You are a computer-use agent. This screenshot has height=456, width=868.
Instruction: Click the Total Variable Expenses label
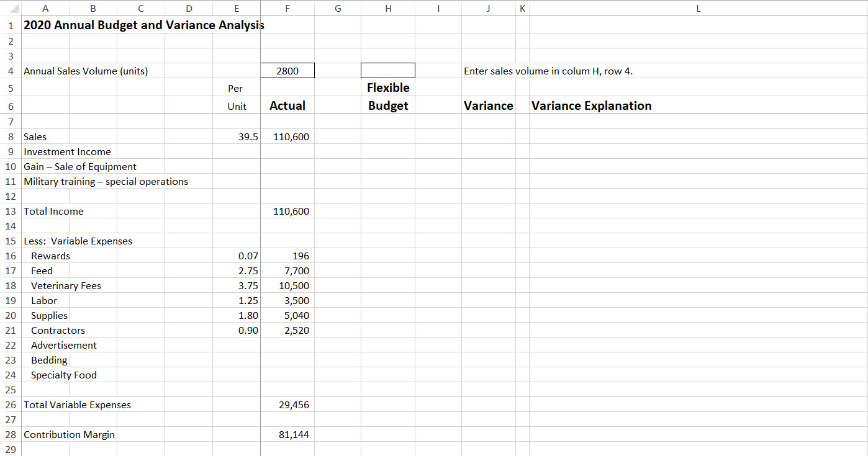pos(77,405)
